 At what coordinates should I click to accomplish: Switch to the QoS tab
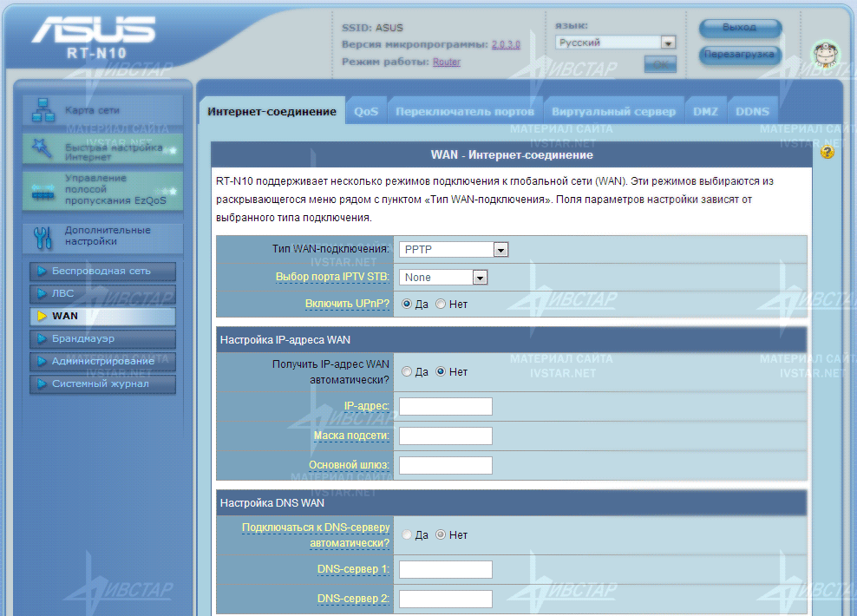366,112
